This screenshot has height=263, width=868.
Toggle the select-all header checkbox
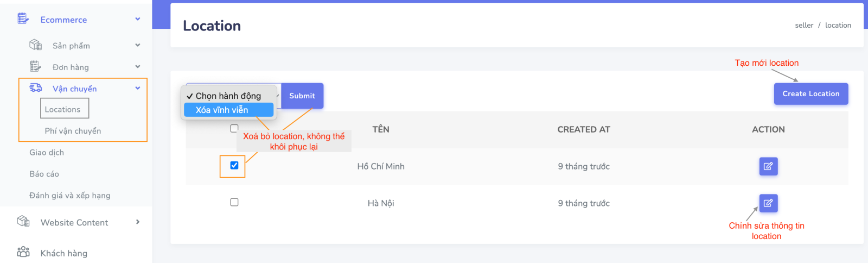[x=234, y=128]
